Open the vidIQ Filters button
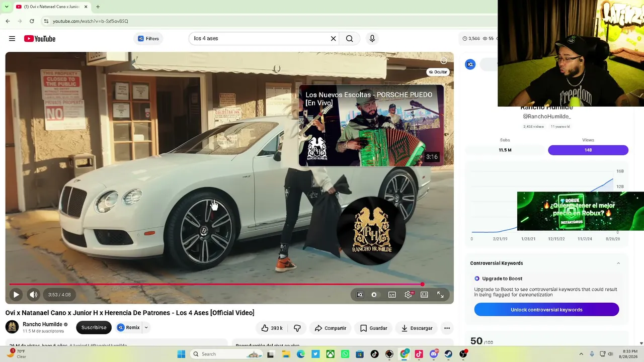The width and height of the screenshot is (644, 362). pyautogui.click(x=148, y=39)
